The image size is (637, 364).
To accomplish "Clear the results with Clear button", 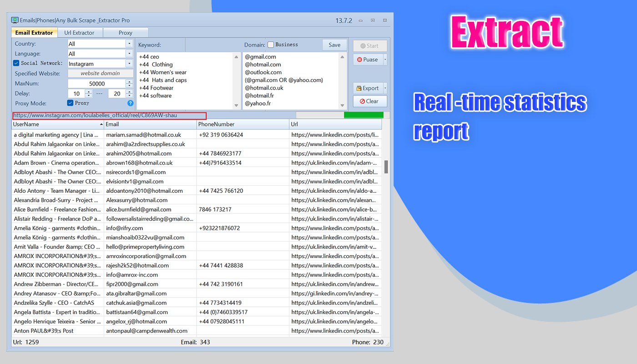I will click(x=370, y=101).
